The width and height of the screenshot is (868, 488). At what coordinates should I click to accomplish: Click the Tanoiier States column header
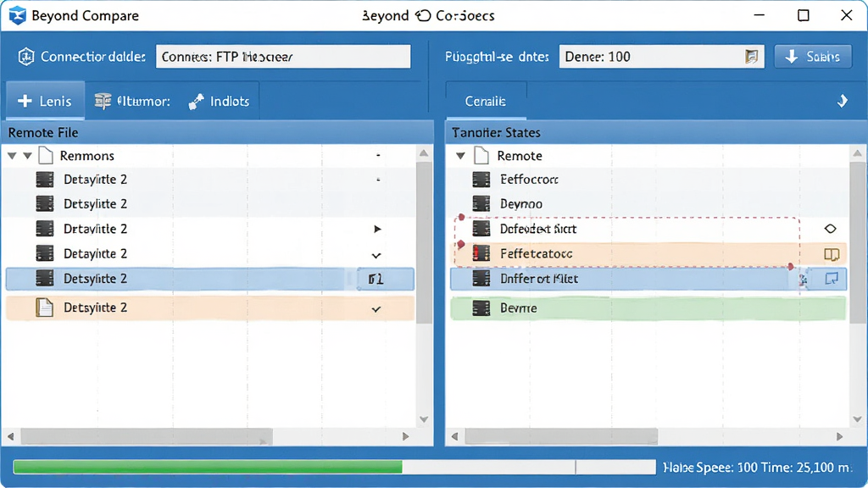(656, 133)
